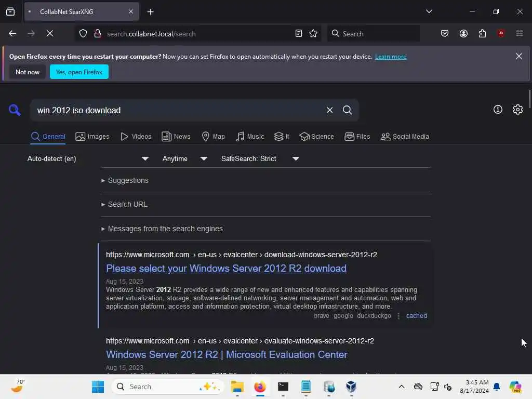Open the Notepad taskbar icon

click(x=305, y=387)
